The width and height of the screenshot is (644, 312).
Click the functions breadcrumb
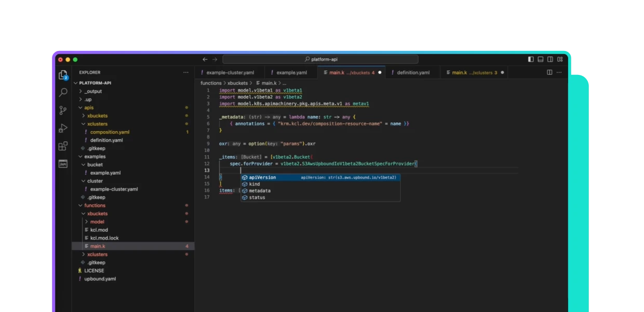point(211,83)
